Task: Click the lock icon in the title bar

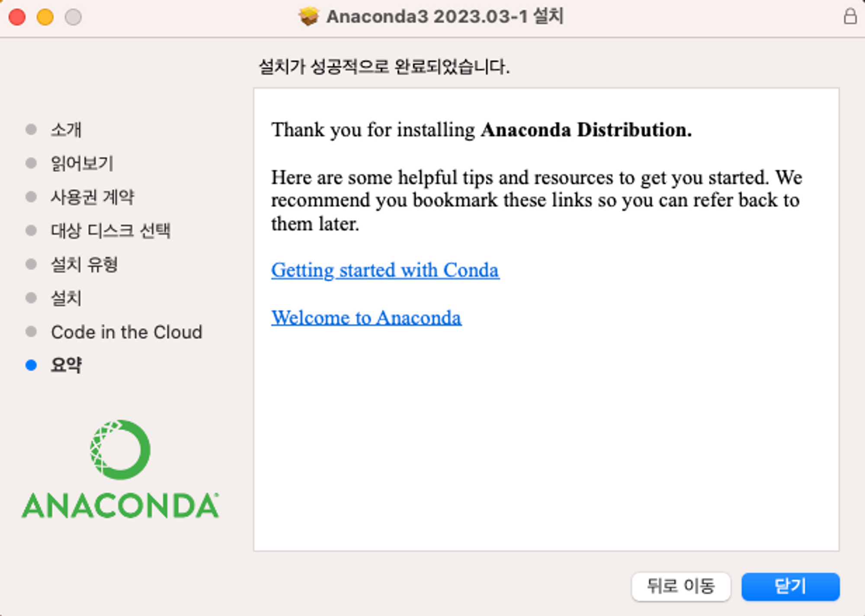Action: [x=850, y=17]
